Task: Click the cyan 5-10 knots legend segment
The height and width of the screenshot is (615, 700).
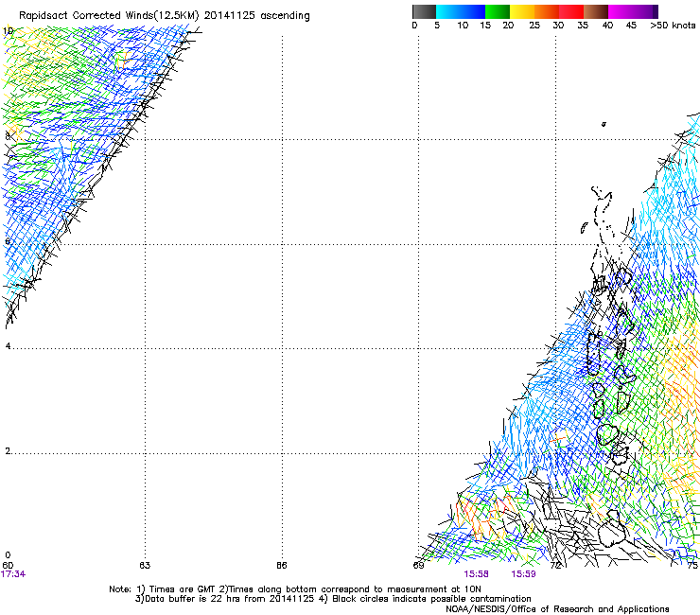Action: pos(448,11)
